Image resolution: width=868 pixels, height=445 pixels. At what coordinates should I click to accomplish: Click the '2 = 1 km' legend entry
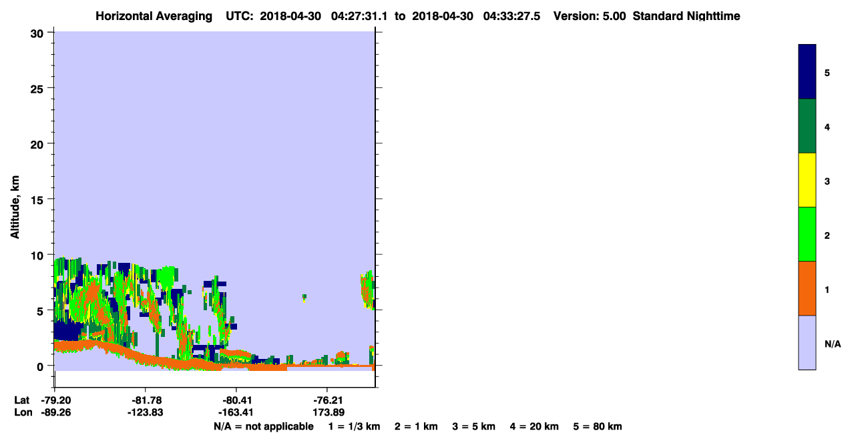416,426
